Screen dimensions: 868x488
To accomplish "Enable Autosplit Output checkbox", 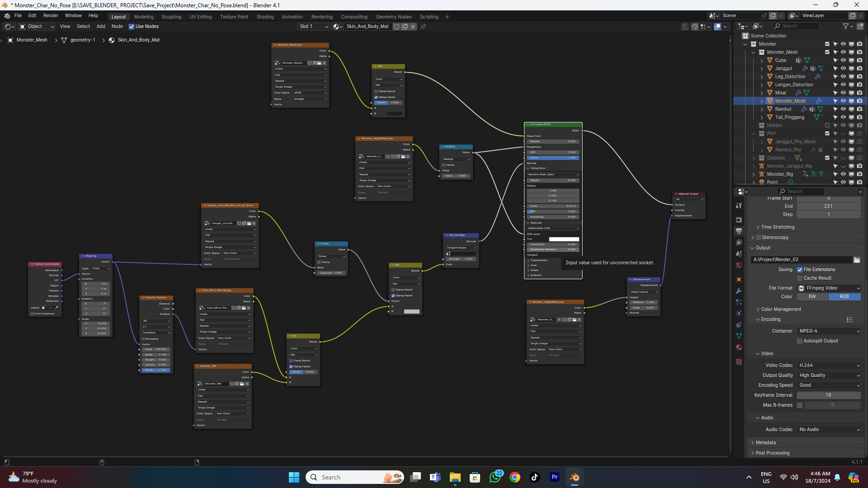I will tap(800, 341).
